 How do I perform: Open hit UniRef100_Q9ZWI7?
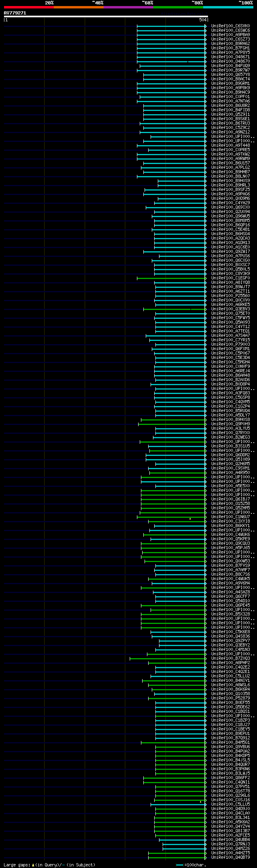coord(230,251)
